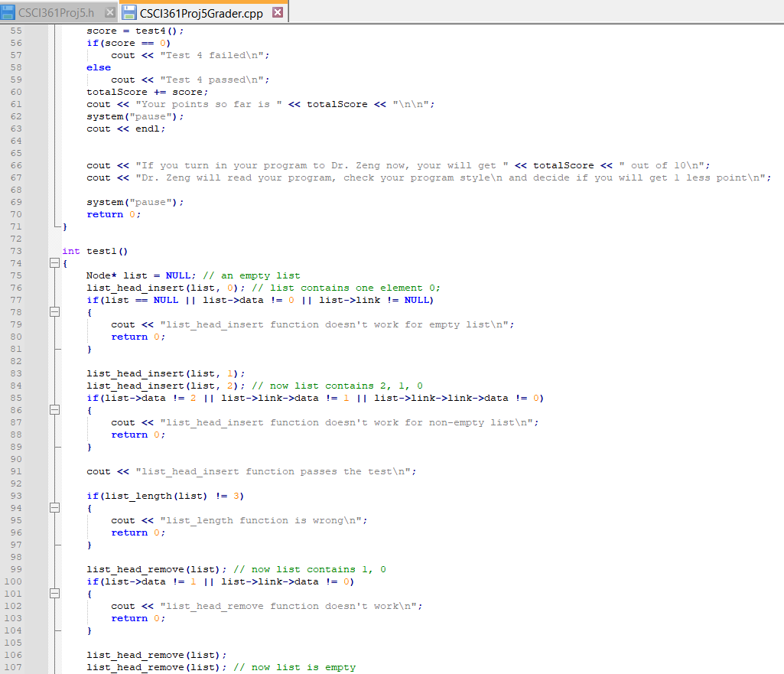Viewport: 784px width, 674px height.
Task: Click "return 0;" on line 103
Action: click(138, 618)
